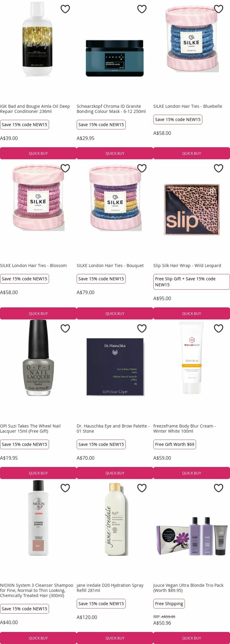Screen dimensions: 230x644
Task: Toggle wishlist heart for NIOXIN System 3 shampoo
Action: pos(65,488)
